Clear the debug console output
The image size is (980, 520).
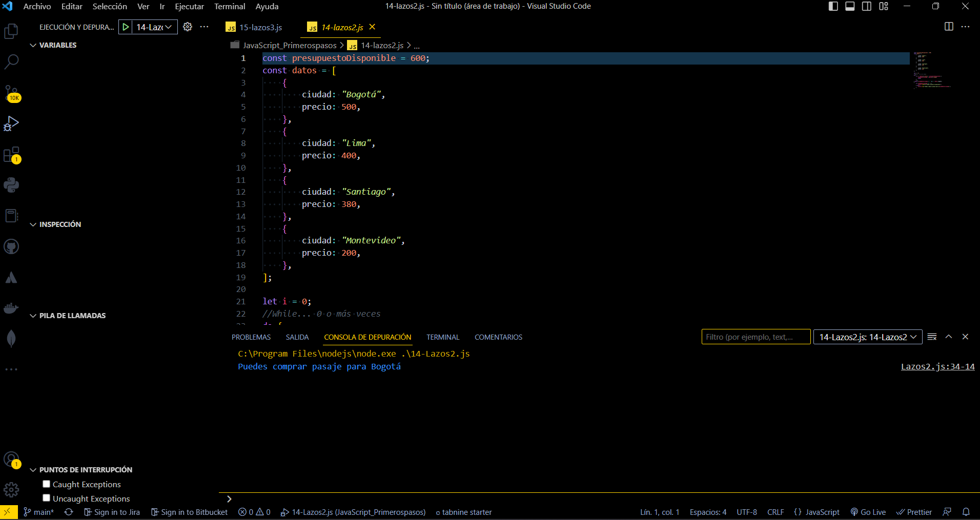(x=932, y=337)
